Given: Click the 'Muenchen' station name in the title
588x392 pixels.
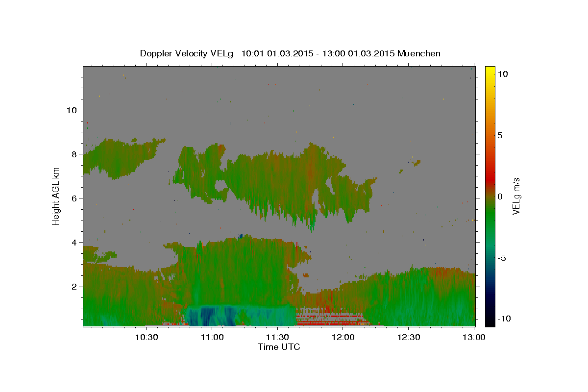Looking at the screenshot, I should (x=419, y=53).
